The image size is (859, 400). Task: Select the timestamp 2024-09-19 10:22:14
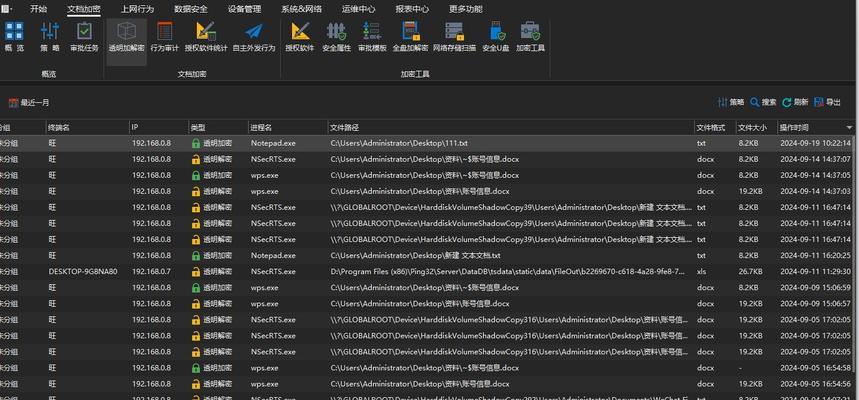click(x=817, y=144)
